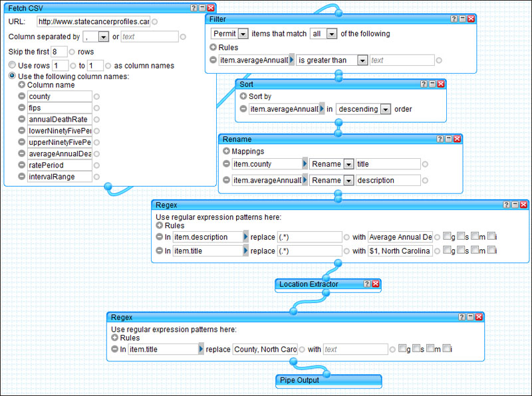Expand the 'is greater than' operator dropdown

362,60
